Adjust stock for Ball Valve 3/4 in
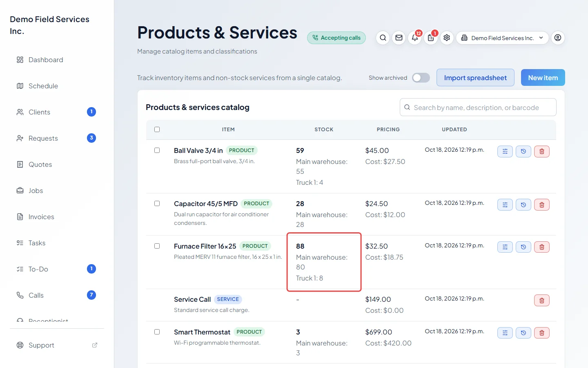This screenshot has width=588, height=368. [505, 151]
